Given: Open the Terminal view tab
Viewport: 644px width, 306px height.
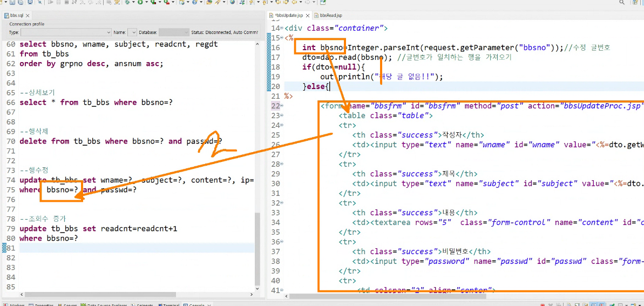Looking at the screenshot, I should (x=169, y=304).
